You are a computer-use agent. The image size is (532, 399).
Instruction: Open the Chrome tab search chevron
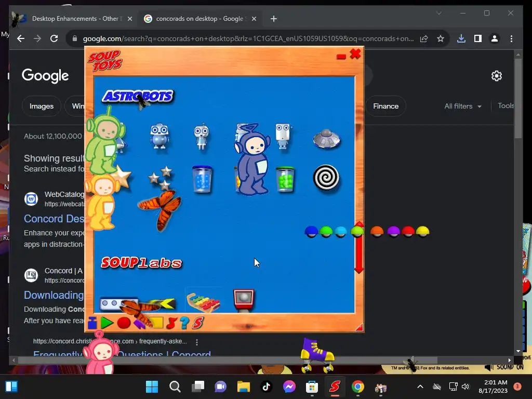(438, 13)
